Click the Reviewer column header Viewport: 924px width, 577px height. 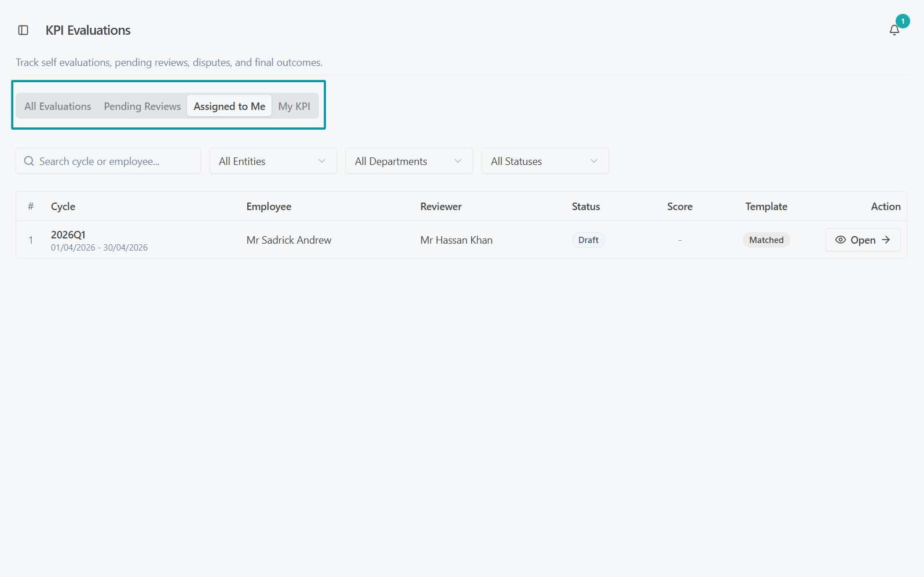[441, 207]
